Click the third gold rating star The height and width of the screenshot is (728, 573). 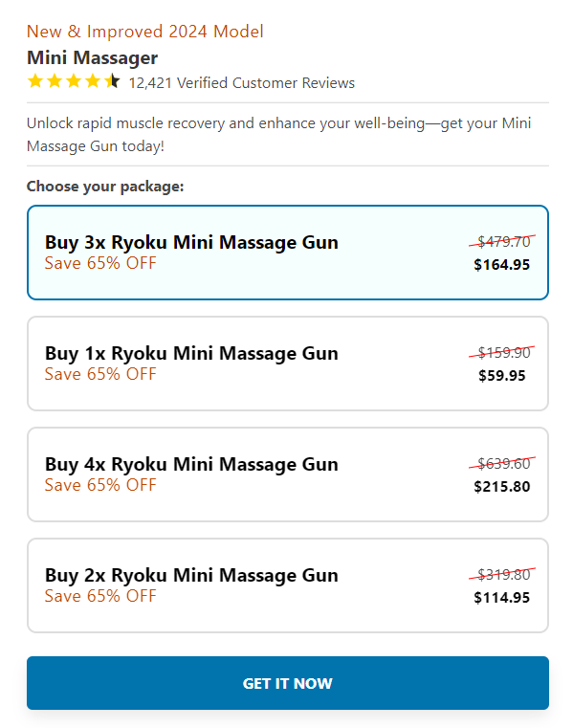click(x=74, y=81)
